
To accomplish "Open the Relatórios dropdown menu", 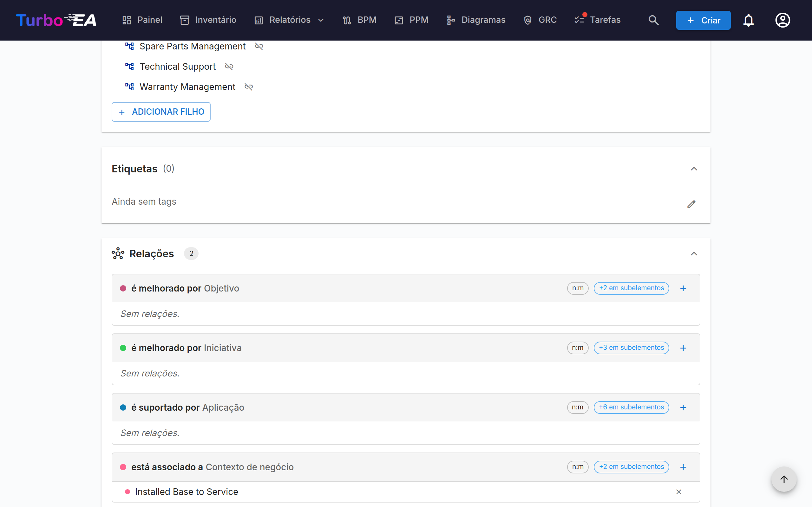I will click(x=289, y=20).
